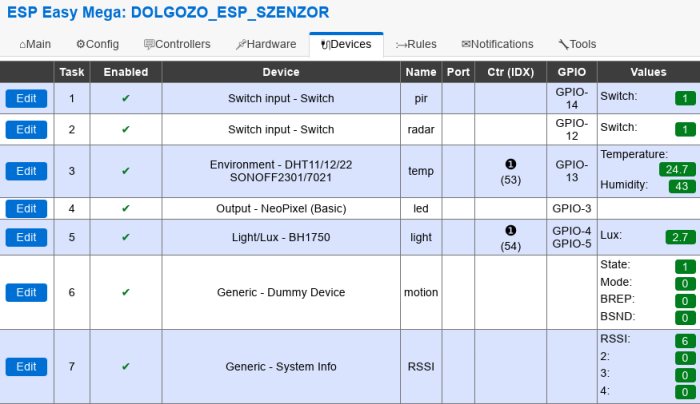
Task: Open the Main tab
Action: (x=35, y=44)
